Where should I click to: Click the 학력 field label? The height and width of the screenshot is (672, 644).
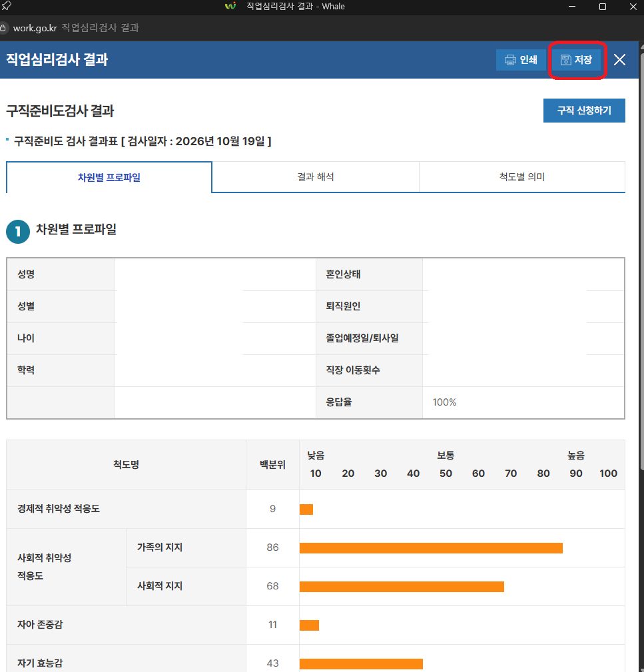[x=26, y=370]
